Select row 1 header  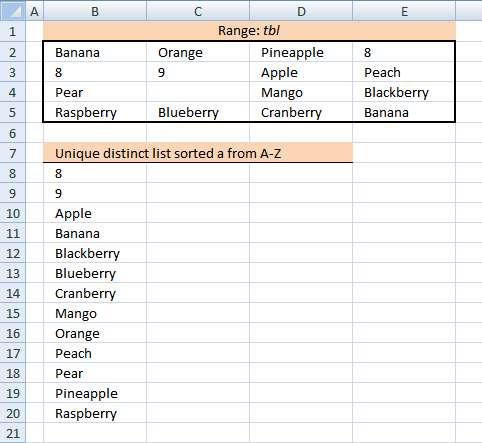click(x=13, y=31)
